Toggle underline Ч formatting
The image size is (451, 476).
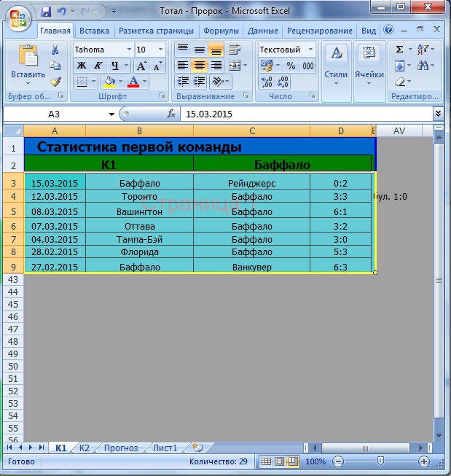point(114,66)
